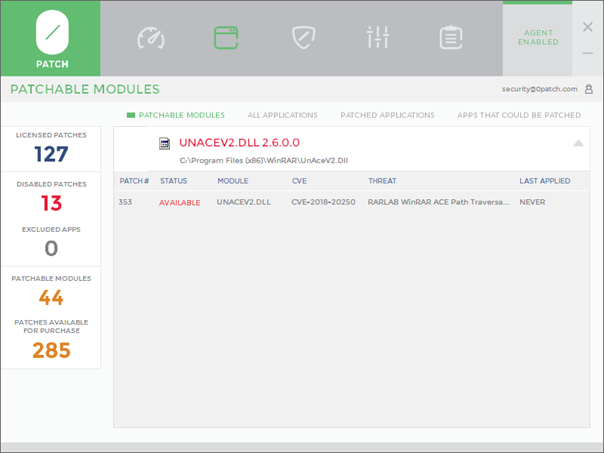Click the user account icon
The image size is (604, 453).
tap(589, 89)
